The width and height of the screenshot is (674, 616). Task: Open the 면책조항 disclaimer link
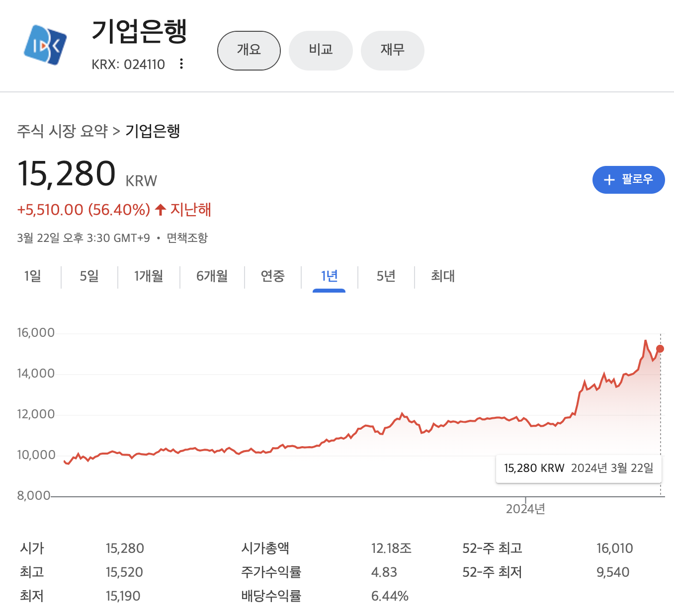(x=187, y=238)
